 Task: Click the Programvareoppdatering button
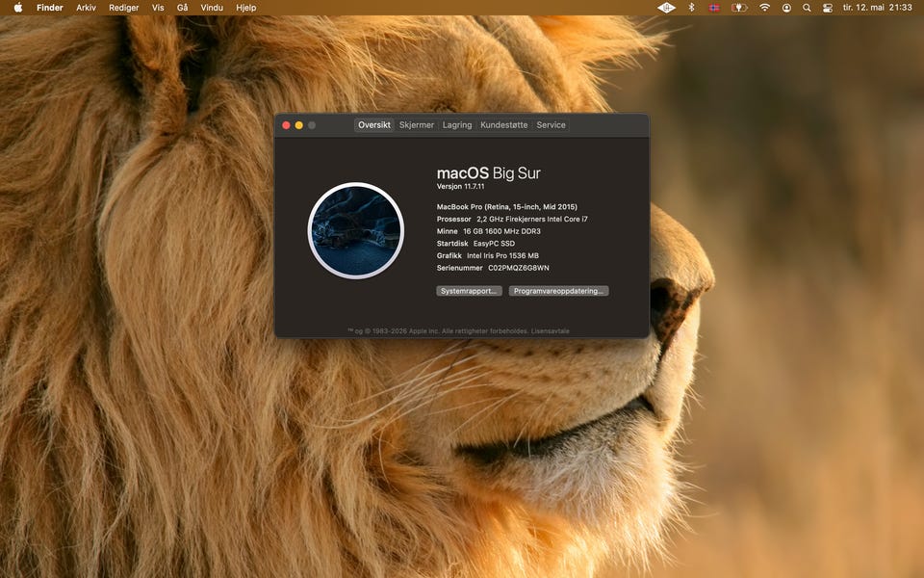tap(558, 291)
